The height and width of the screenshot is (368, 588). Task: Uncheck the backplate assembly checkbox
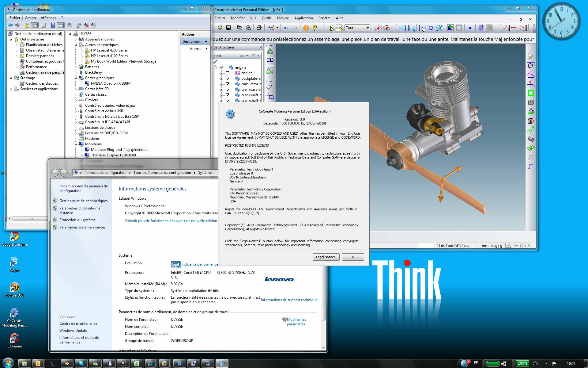tap(228, 79)
